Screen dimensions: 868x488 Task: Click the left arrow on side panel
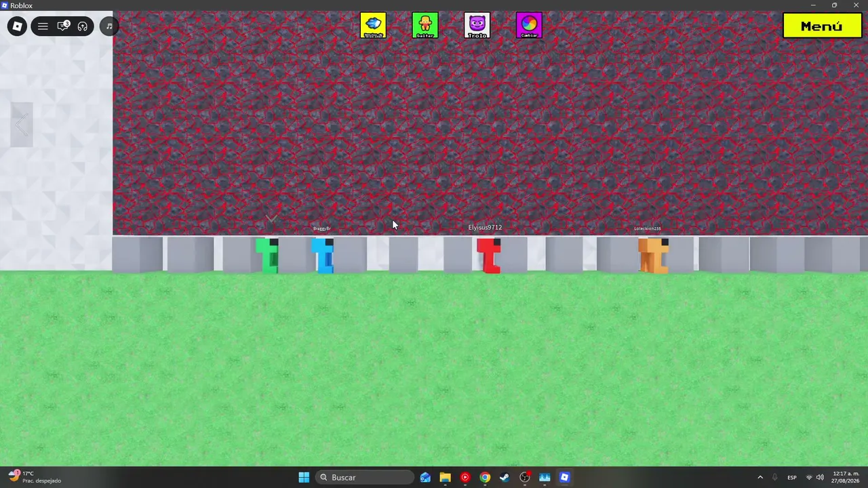(x=21, y=125)
